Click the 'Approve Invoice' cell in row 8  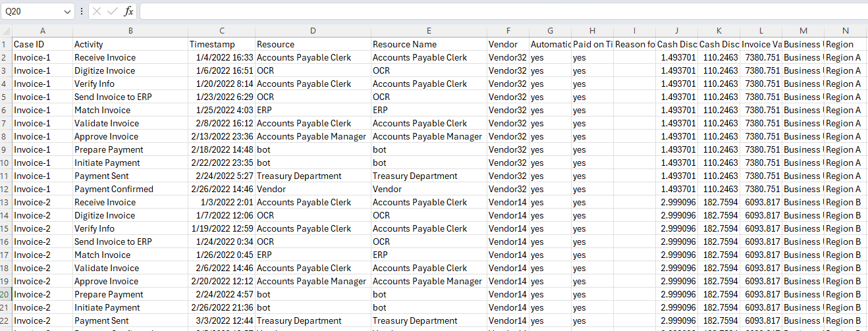tap(130, 136)
